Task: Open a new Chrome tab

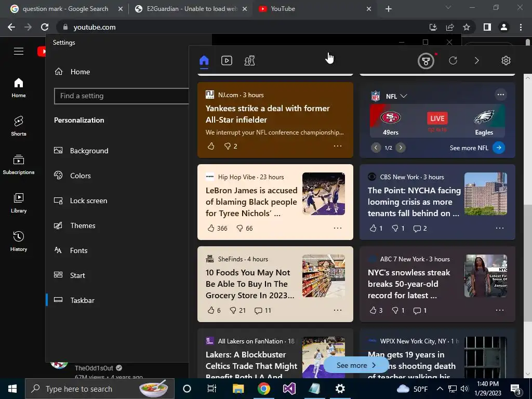Action: [389, 9]
